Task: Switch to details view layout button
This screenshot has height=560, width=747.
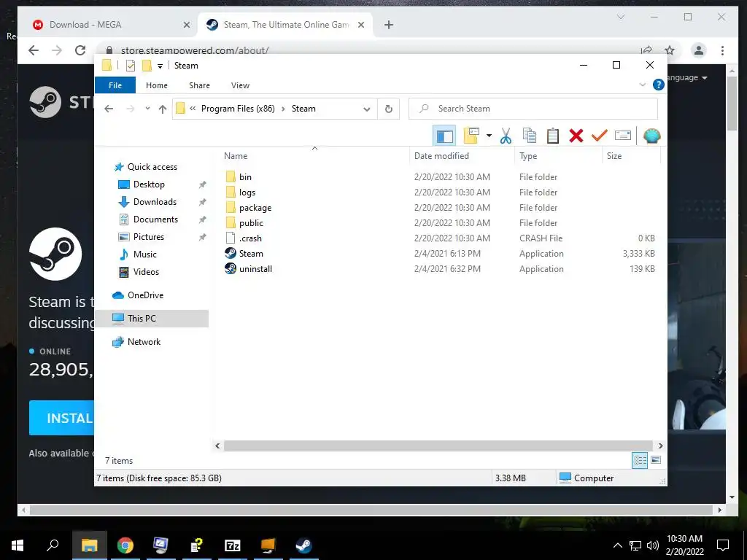Action: (640, 460)
